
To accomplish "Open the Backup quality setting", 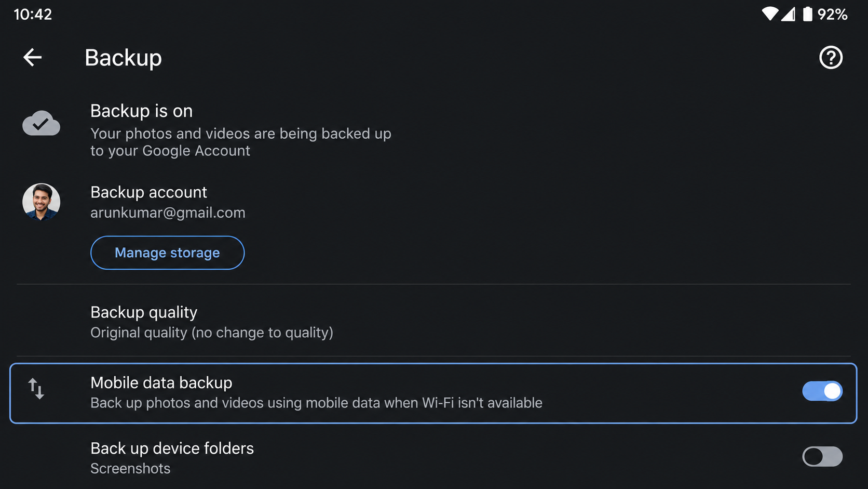I will (433, 322).
